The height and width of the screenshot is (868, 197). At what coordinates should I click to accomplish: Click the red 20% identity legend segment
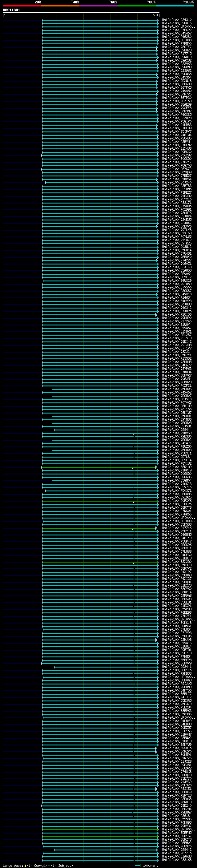pyautogui.click(x=22, y=6)
